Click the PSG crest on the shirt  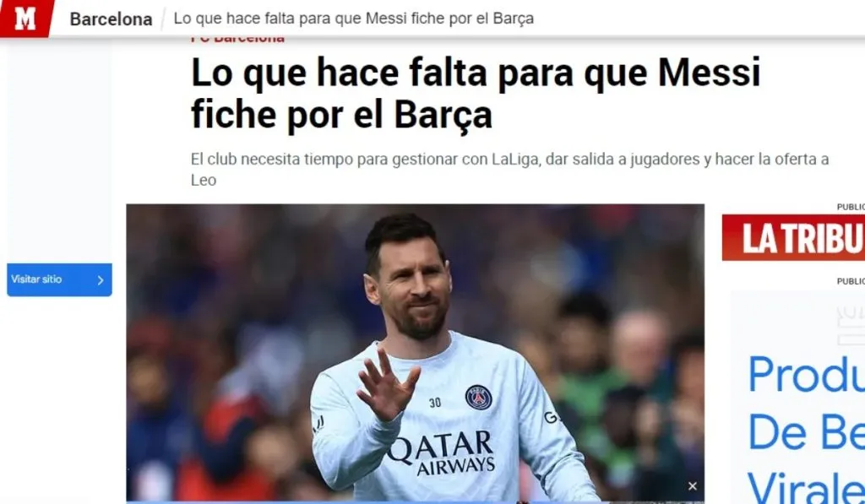point(478,397)
